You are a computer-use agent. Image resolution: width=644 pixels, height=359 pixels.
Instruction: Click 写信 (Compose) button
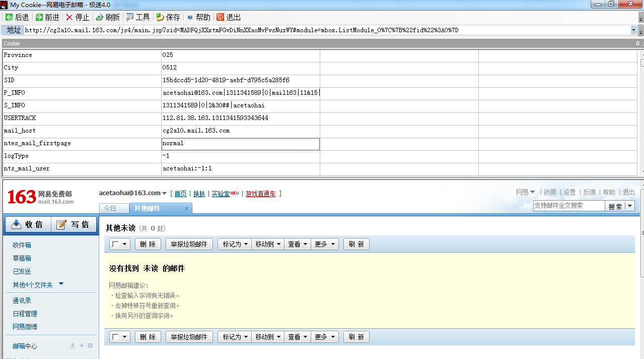pyautogui.click(x=74, y=224)
